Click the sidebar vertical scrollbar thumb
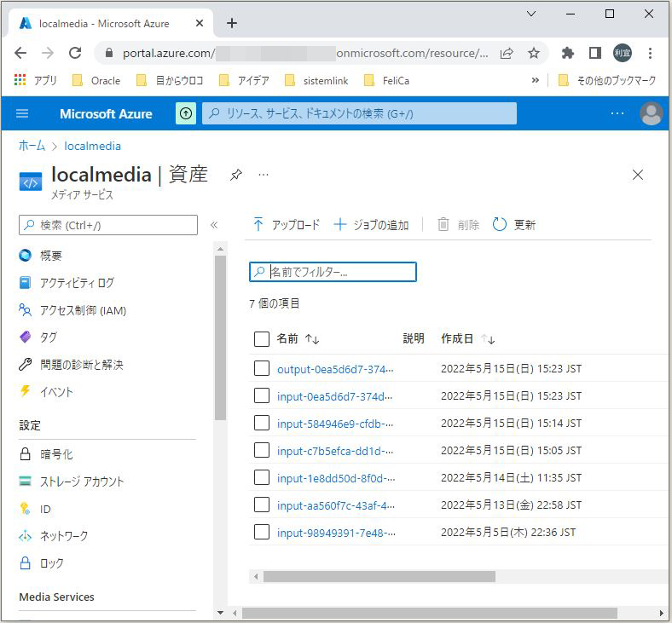 click(x=220, y=337)
